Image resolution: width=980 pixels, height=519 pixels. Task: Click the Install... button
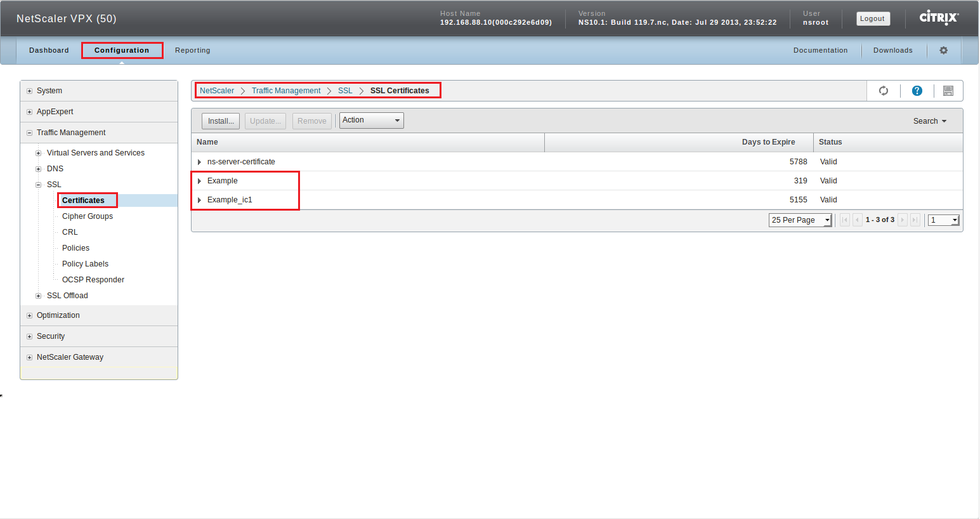coord(221,121)
